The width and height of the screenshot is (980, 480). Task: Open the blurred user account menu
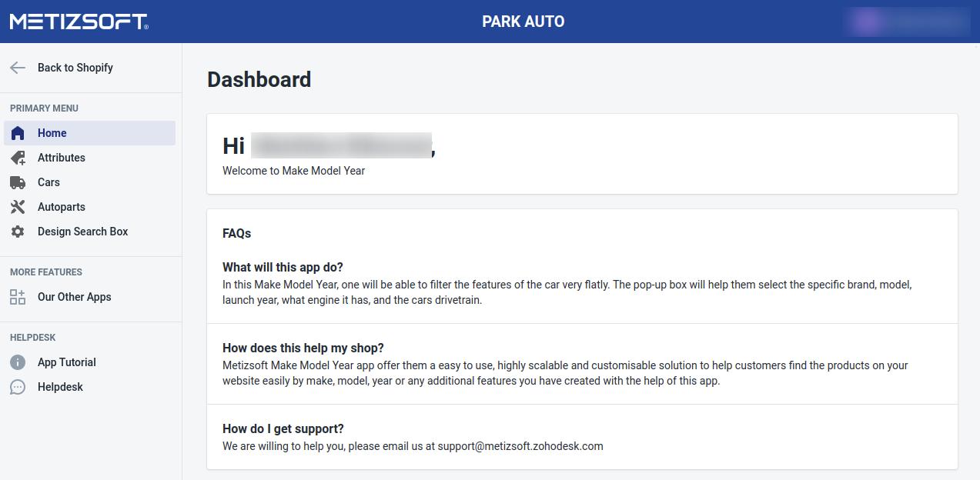click(x=906, y=22)
